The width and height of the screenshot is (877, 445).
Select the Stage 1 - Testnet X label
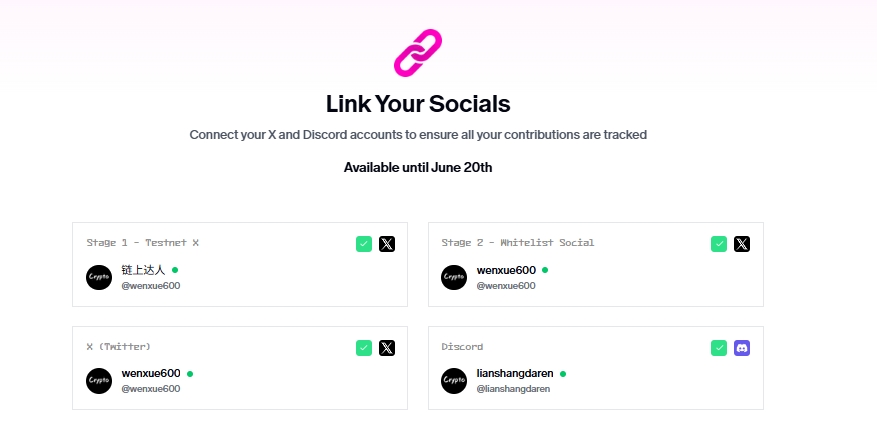[143, 243]
